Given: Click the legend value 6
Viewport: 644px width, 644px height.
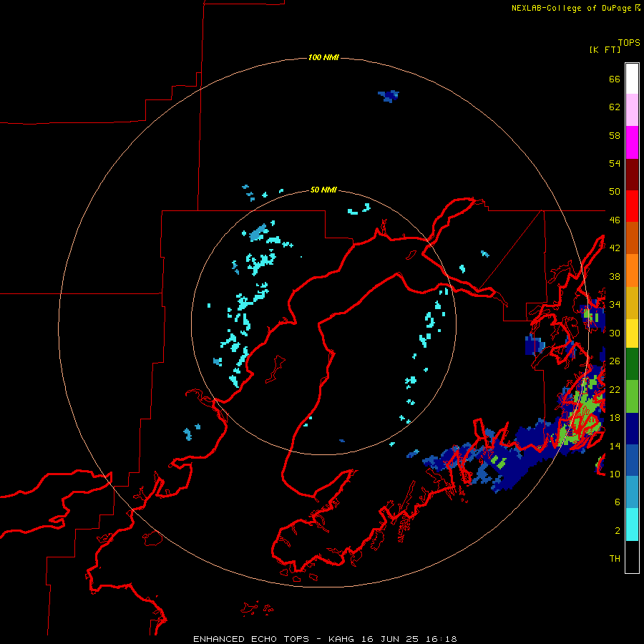Looking at the screenshot, I should (x=618, y=502).
